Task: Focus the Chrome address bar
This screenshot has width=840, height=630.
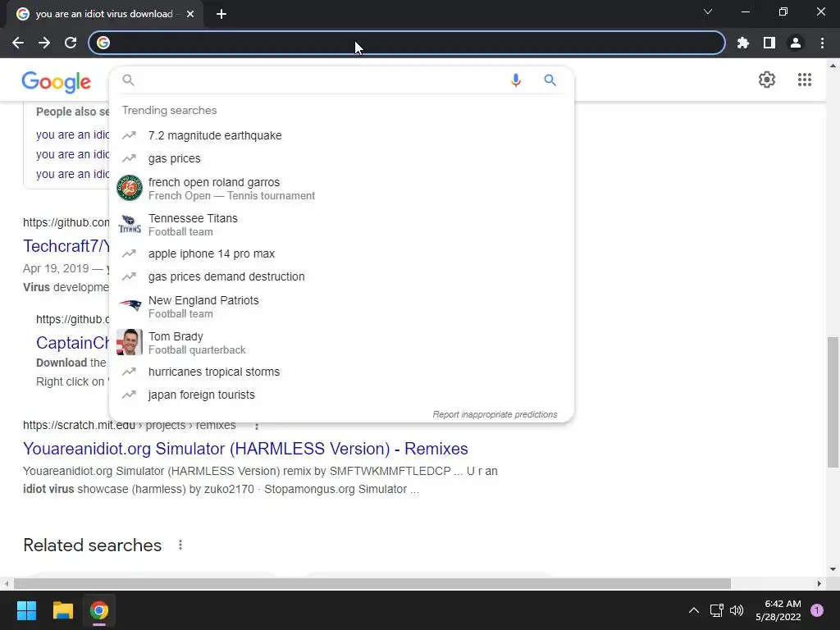Action: coord(407,43)
